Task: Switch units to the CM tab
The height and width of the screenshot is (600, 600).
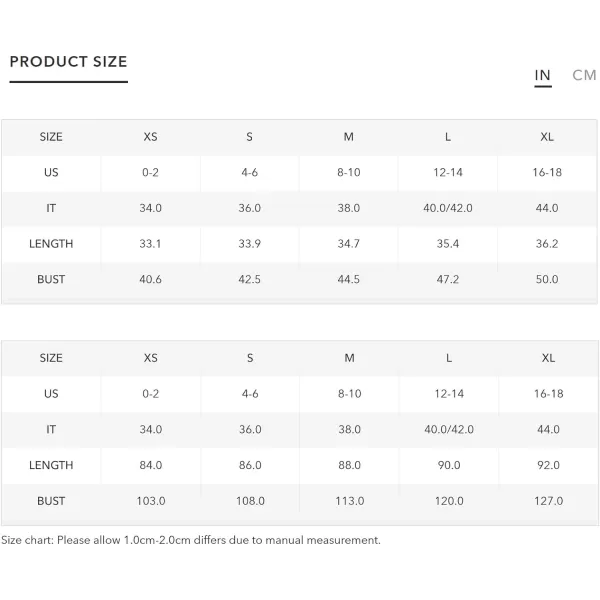Action: [584, 75]
